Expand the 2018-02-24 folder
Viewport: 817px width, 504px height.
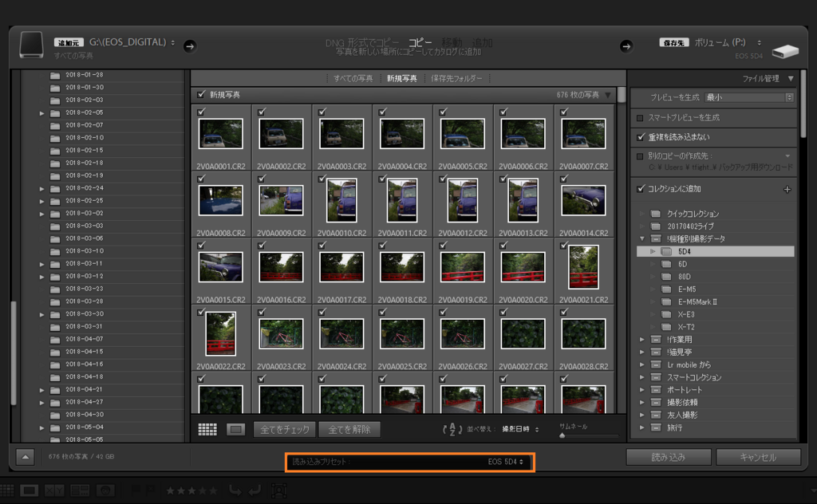coord(41,188)
